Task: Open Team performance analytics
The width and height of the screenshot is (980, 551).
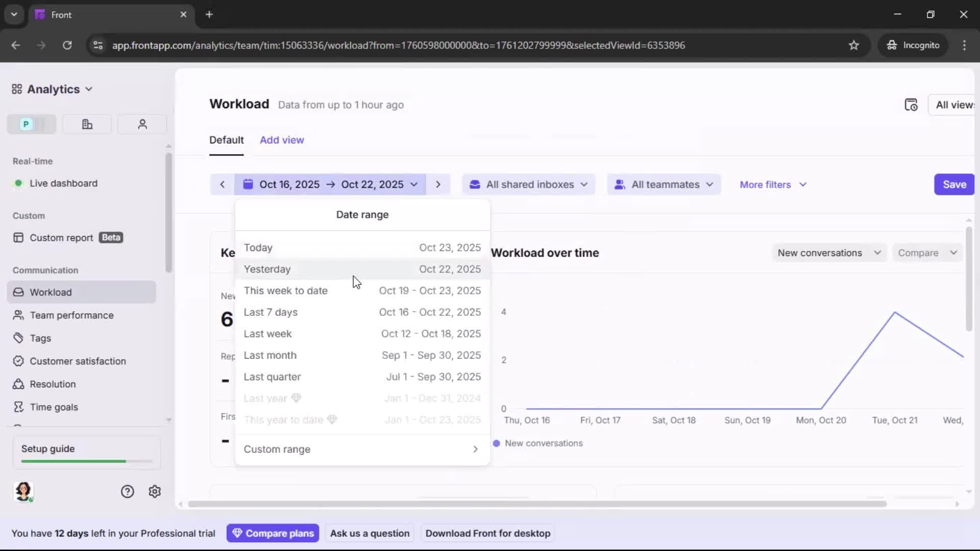Action: click(x=71, y=315)
